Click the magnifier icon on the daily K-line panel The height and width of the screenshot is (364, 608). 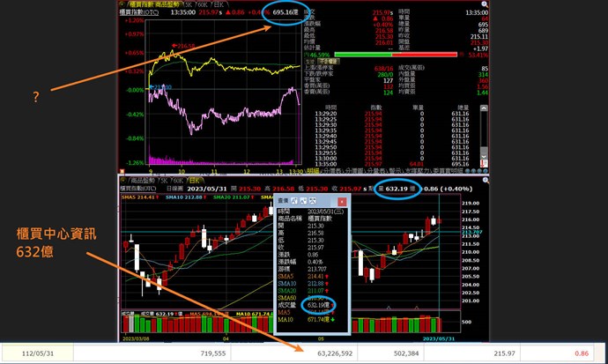point(486,181)
